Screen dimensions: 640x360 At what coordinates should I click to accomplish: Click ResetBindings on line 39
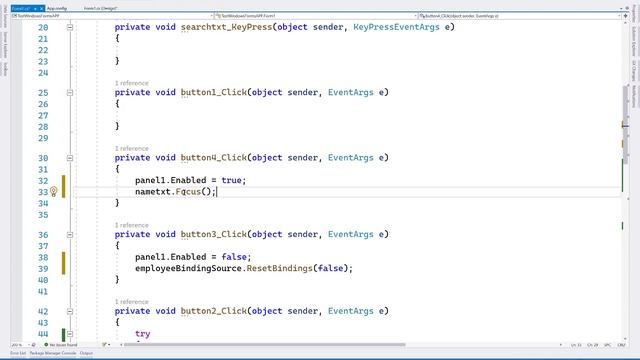[280, 268]
